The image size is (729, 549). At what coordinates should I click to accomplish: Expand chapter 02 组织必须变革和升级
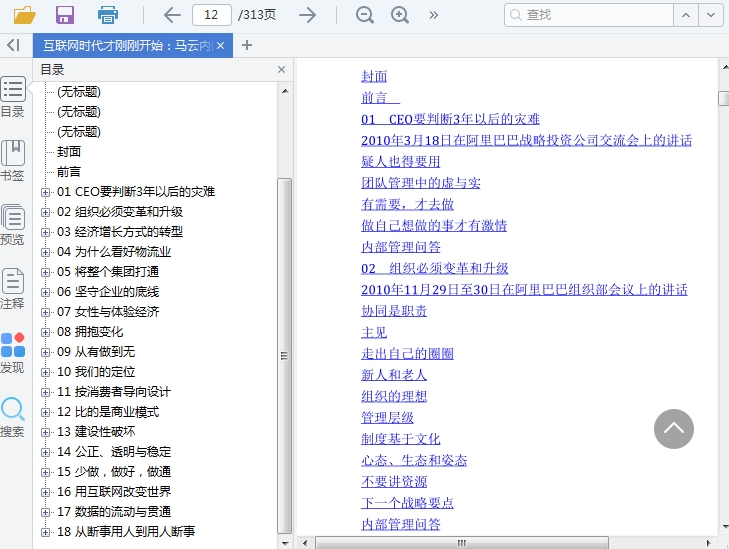45,212
